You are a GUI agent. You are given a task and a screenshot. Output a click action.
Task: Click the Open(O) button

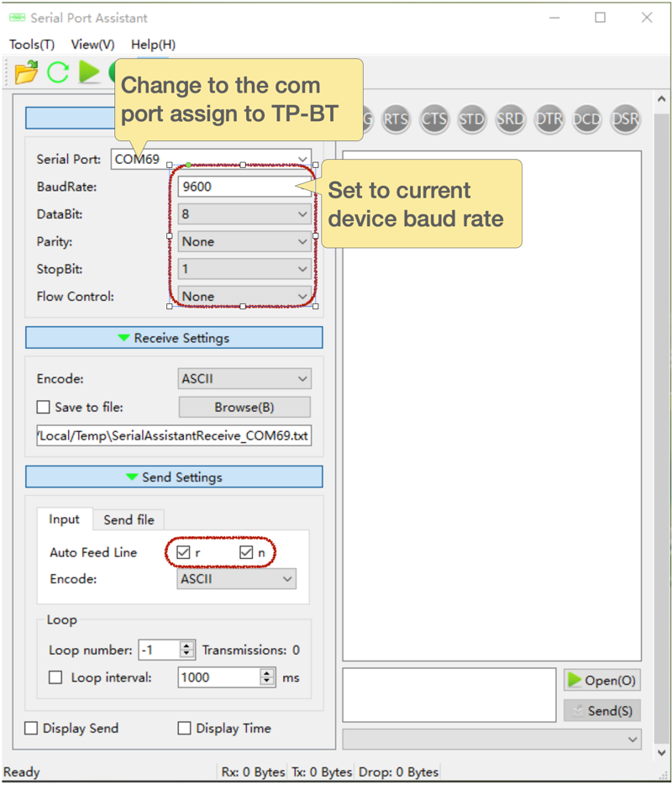[601, 680]
